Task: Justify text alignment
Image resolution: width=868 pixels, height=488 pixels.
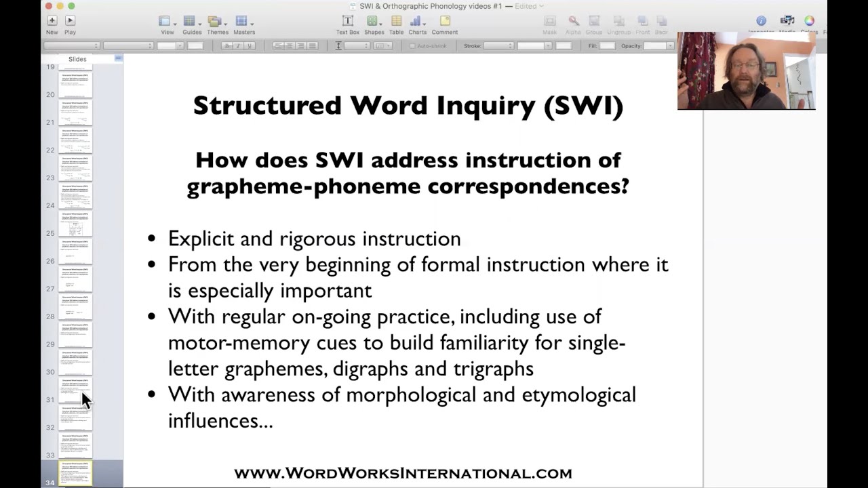Action: (x=313, y=46)
